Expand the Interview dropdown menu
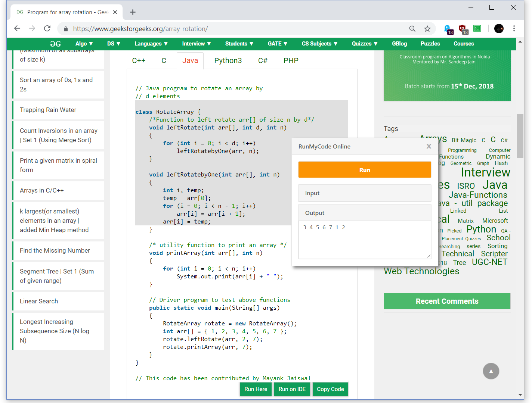Image resolution: width=532 pixels, height=403 pixels. [197, 44]
